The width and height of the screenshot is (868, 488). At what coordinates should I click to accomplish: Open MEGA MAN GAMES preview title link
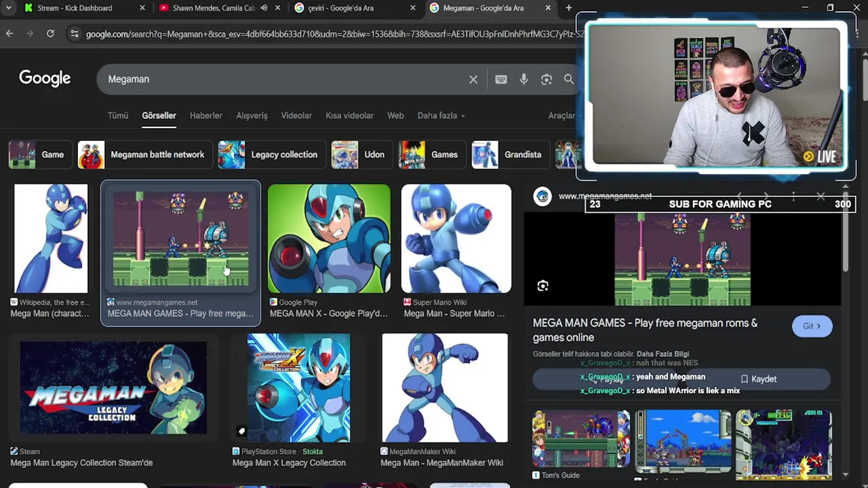click(645, 330)
